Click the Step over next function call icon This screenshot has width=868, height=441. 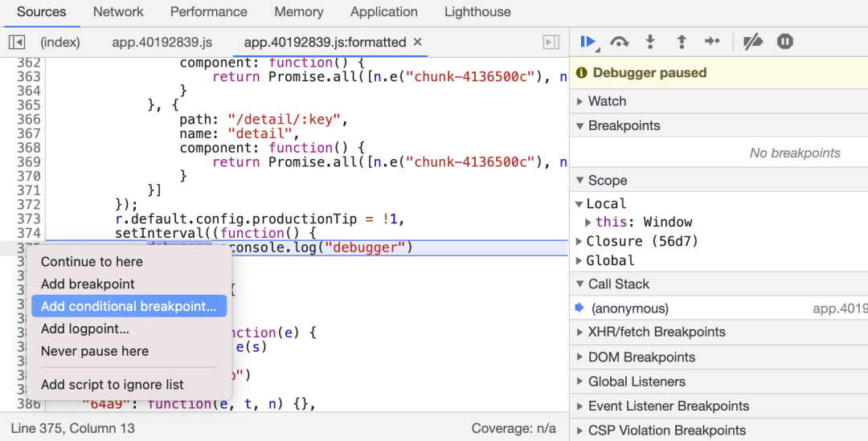point(619,42)
